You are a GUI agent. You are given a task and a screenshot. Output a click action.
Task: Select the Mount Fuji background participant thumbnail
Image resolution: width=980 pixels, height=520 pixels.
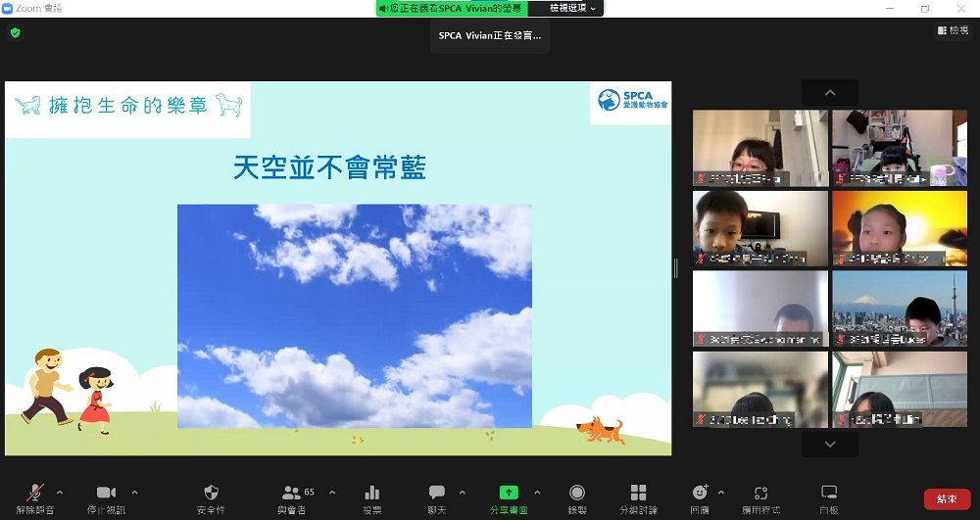pyautogui.click(x=899, y=308)
